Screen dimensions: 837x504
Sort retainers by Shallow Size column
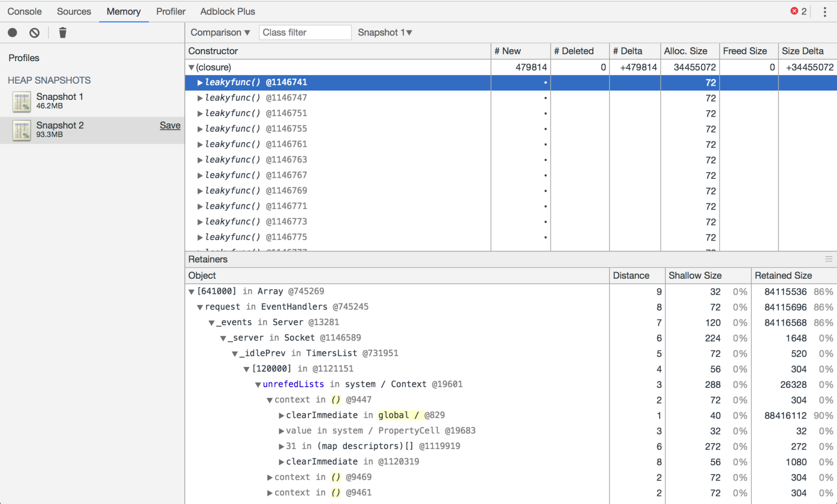click(x=708, y=276)
